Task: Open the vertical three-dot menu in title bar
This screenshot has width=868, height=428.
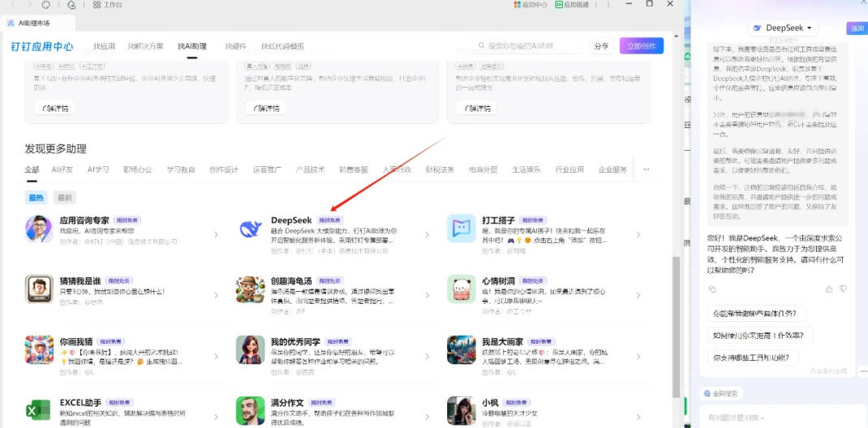Action: click(x=608, y=4)
